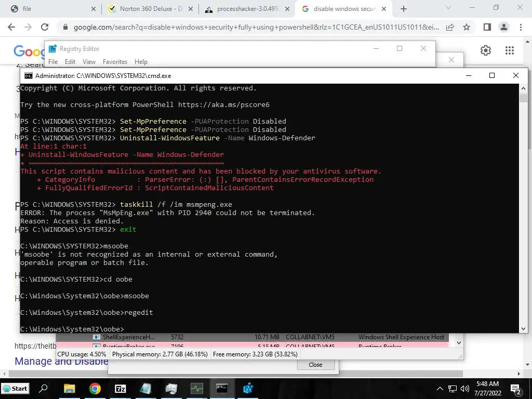Click the Close button in dialog
The height and width of the screenshot is (399, 532).
click(x=315, y=365)
